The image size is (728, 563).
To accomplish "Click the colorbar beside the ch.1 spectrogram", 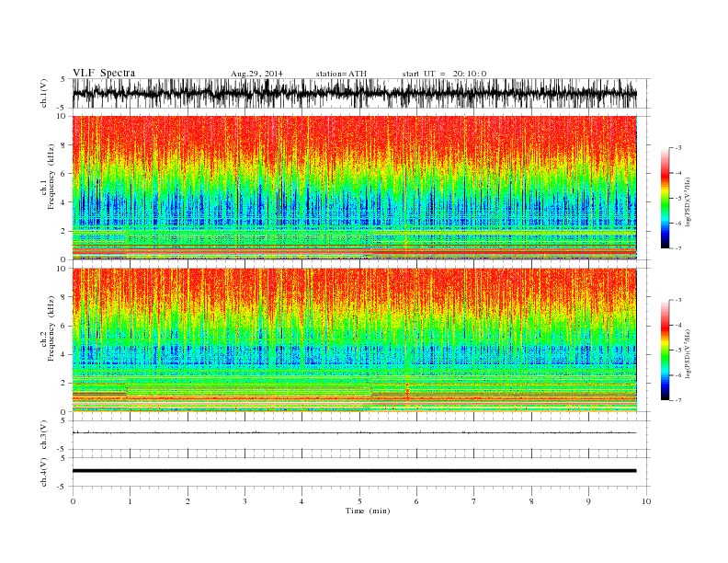I will (665, 198).
